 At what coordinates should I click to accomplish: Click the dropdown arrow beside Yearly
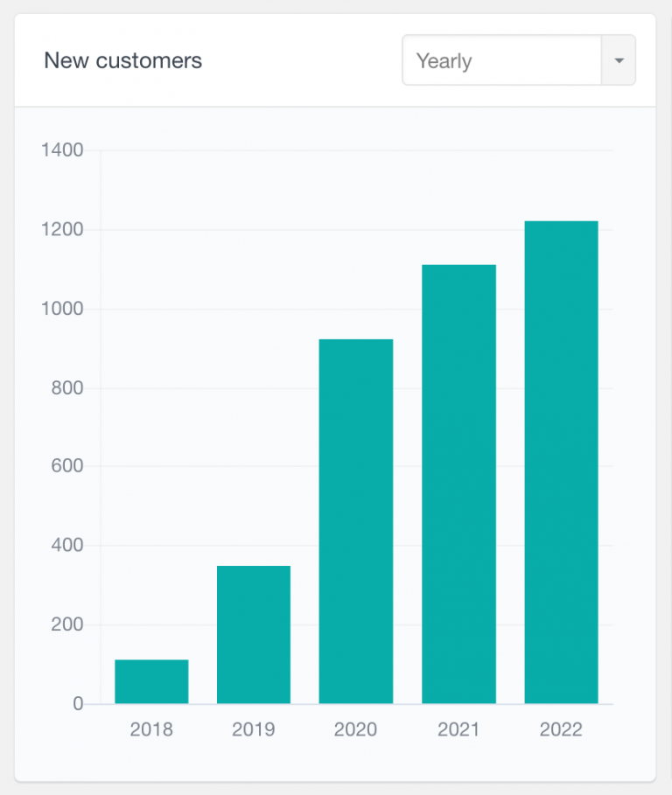(619, 61)
